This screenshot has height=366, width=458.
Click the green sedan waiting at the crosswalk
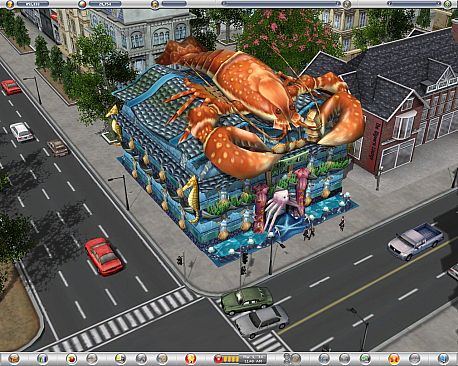[x=247, y=300]
